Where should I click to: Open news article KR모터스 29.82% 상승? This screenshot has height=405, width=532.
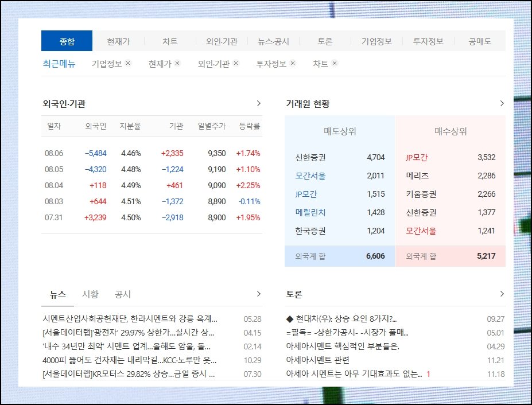click(129, 374)
